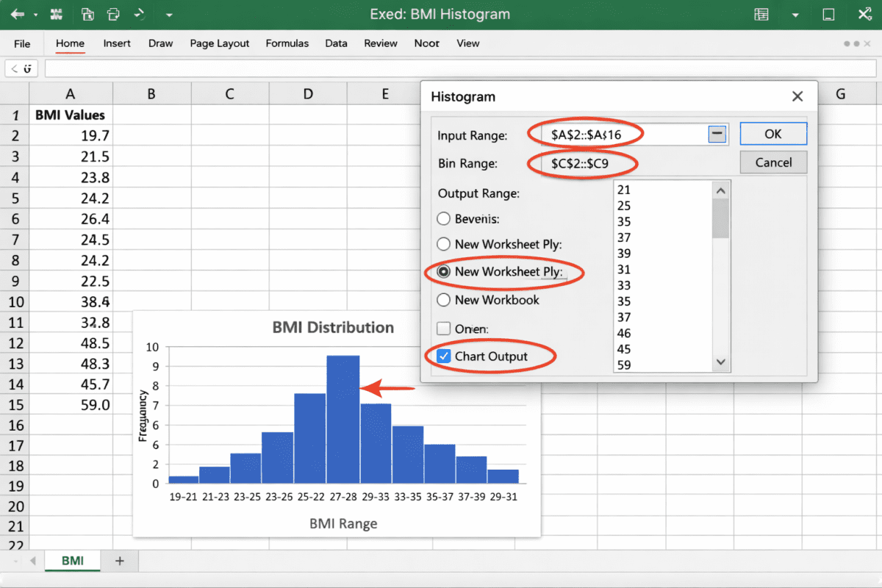Select value 25 in bin list

(x=624, y=206)
